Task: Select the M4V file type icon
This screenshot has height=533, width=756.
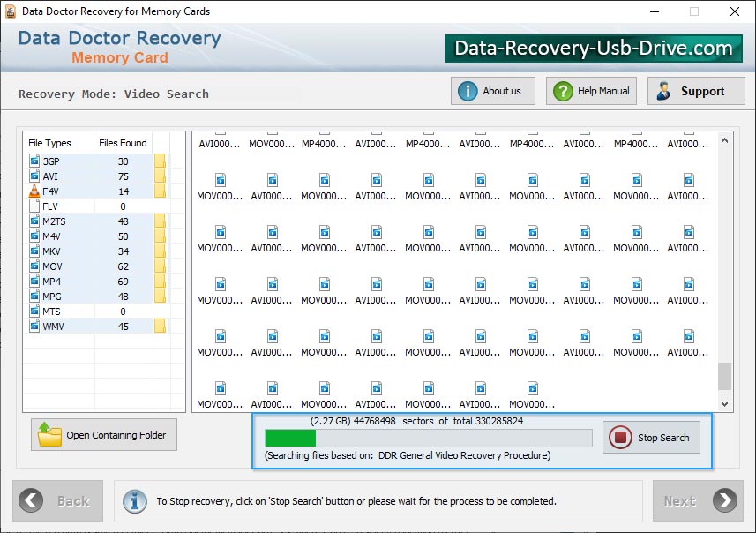Action: (x=34, y=236)
